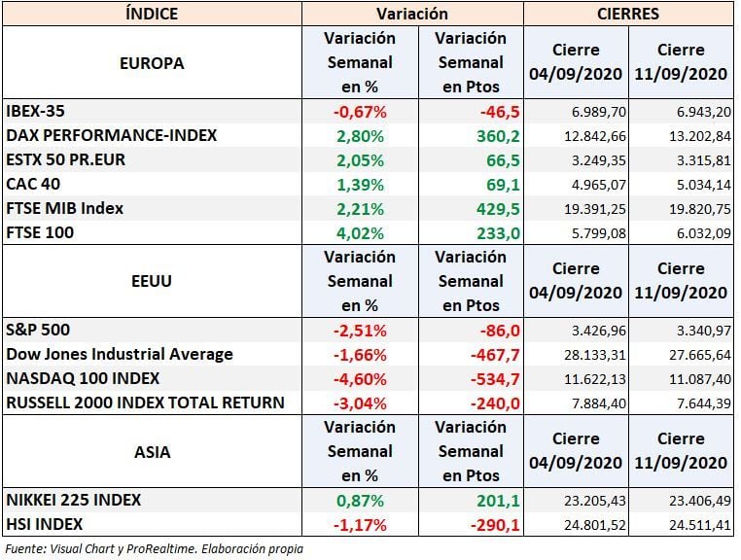The height and width of the screenshot is (560, 741).
Task: Select HSI INDEX closing value 24.511,41
Action: 681,525
